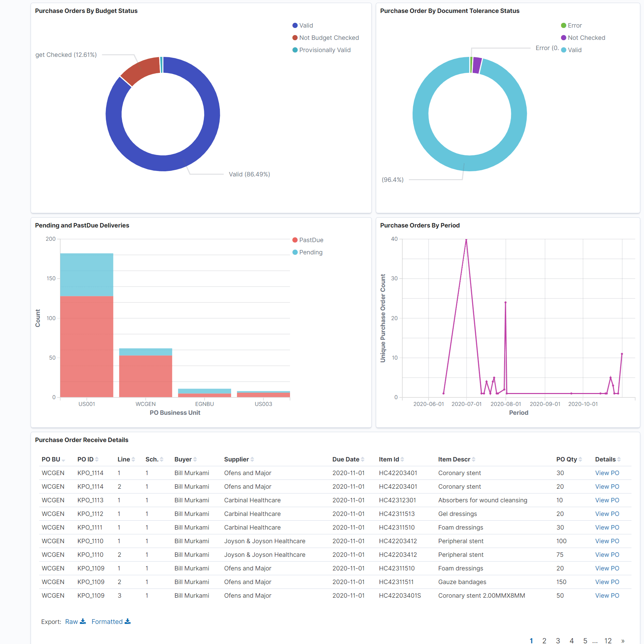The image size is (644, 644).
Task: Toggle PastDue legend item
Action: (x=308, y=240)
